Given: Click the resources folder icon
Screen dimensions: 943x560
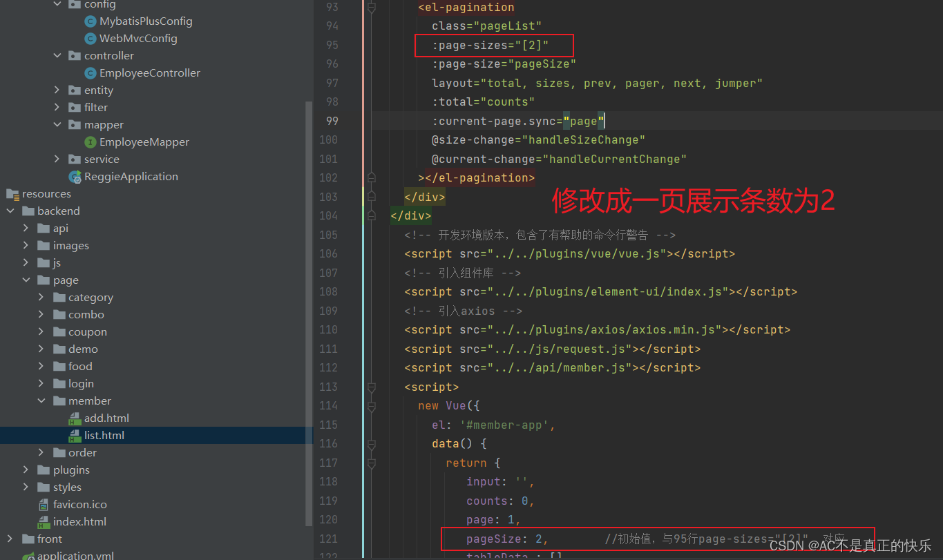Looking at the screenshot, I should [12, 194].
